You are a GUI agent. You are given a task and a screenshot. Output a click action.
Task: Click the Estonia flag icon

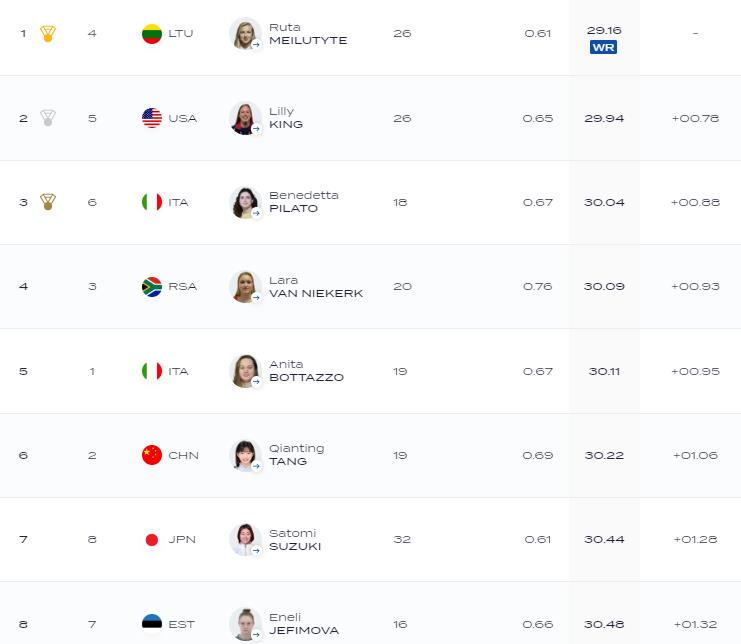(x=152, y=624)
